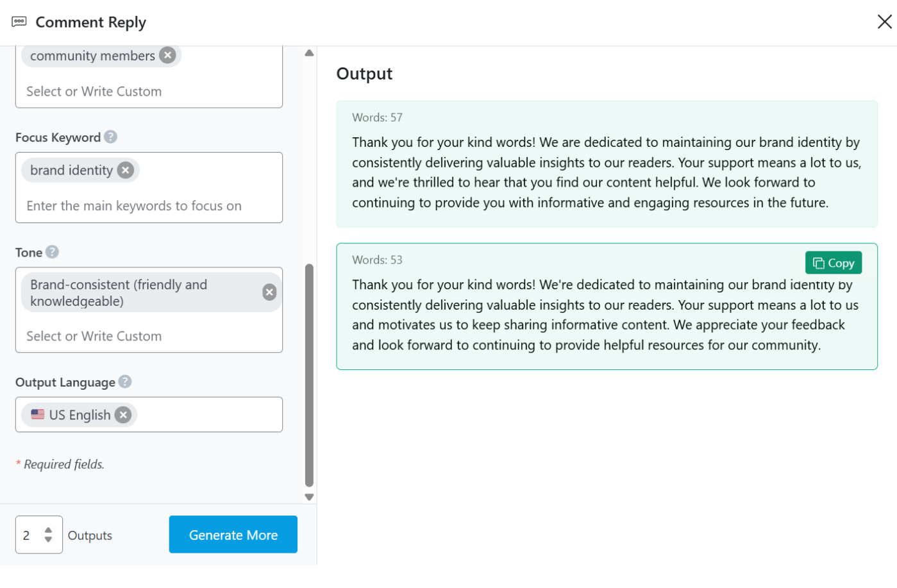
Task: Close the Comment Reply panel
Action: coord(884,22)
